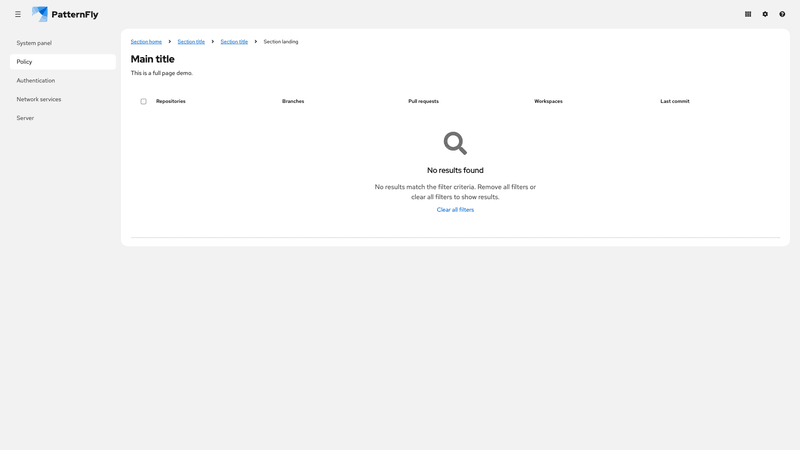Viewport: 800px width, 450px height.
Task: Open System panel in sidebar
Action: [x=34, y=43]
